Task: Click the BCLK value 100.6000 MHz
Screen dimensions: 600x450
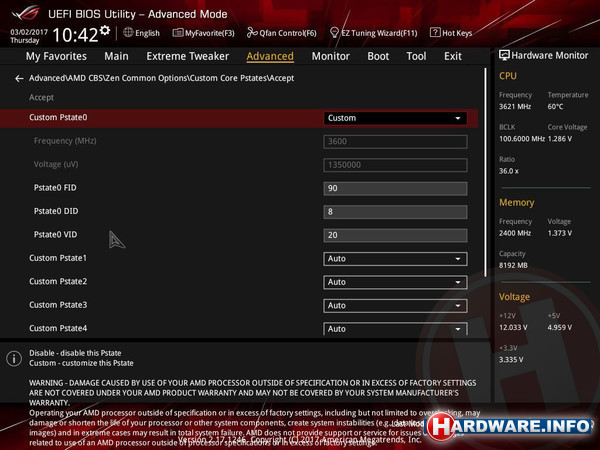Action: pyautogui.click(x=522, y=139)
